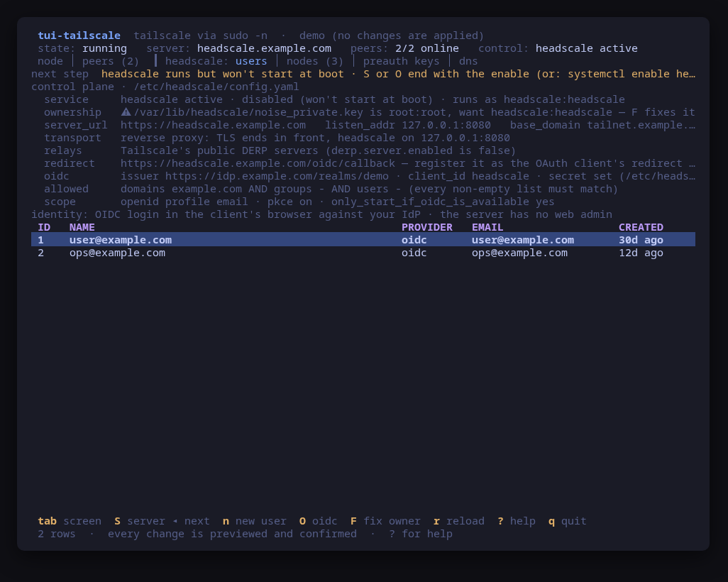Click the oidc provider cell in row 1
The width and height of the screenshot is (728, 582).
[414, 240]
